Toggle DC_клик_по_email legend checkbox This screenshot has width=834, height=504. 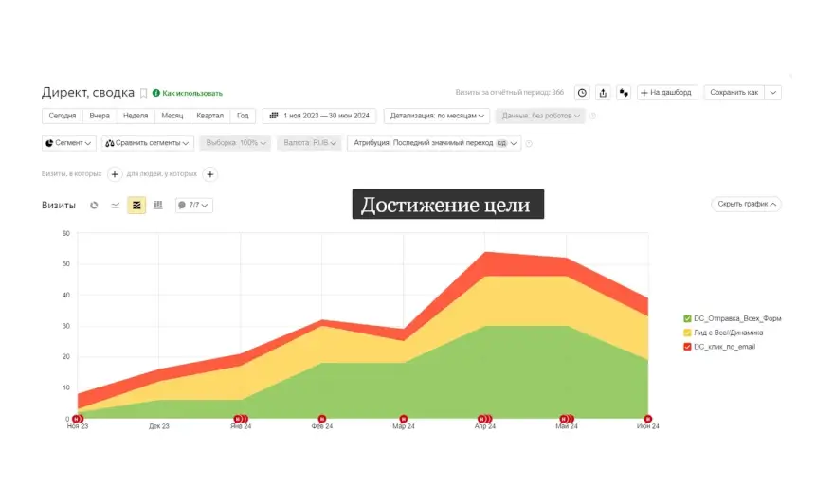pos(687,347)
